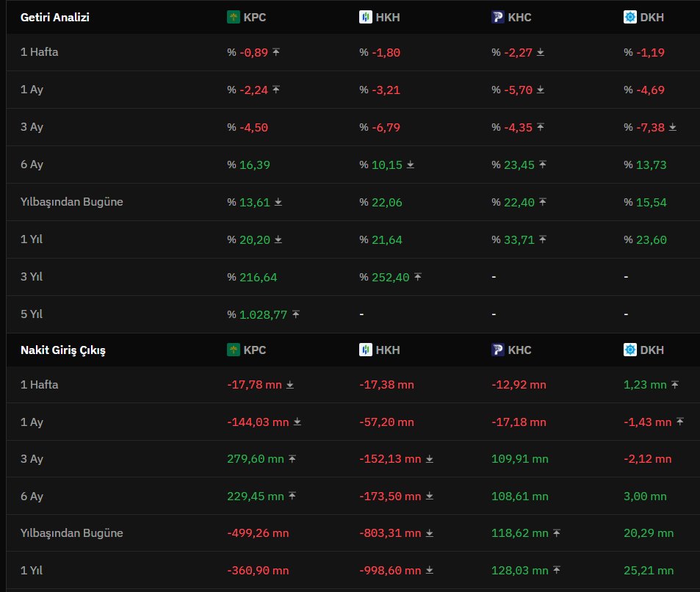Click the lowest-marker icon beside -5,70
The image size is (700, 592).
pyautogui.click(x=540, y=90)
